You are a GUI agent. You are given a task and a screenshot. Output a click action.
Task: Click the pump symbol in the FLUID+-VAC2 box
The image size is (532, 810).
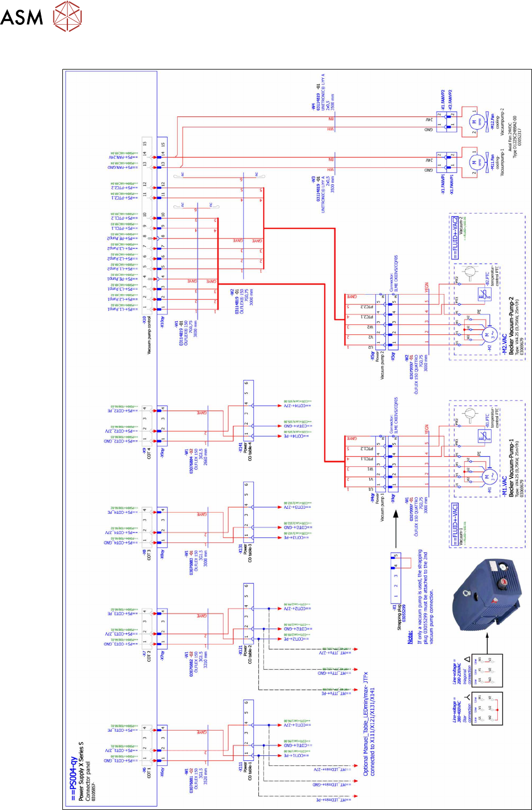click(470, 272)
